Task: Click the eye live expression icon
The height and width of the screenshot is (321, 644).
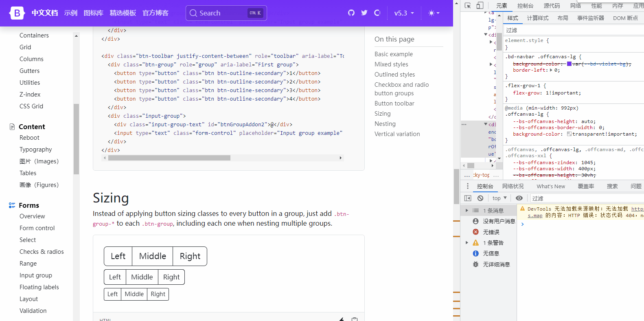Action: pyautogui.click(x=519, y=198)
